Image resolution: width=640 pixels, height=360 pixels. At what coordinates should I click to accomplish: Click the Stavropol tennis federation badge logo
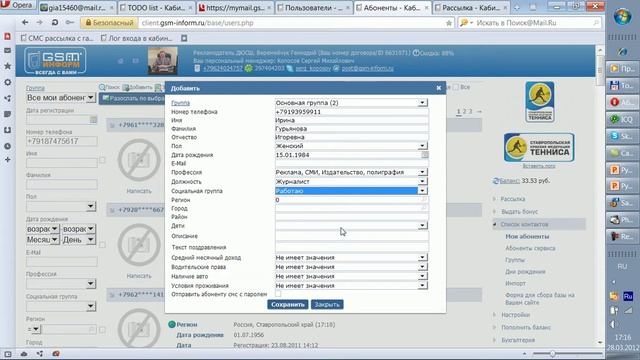tap(540, 102)
